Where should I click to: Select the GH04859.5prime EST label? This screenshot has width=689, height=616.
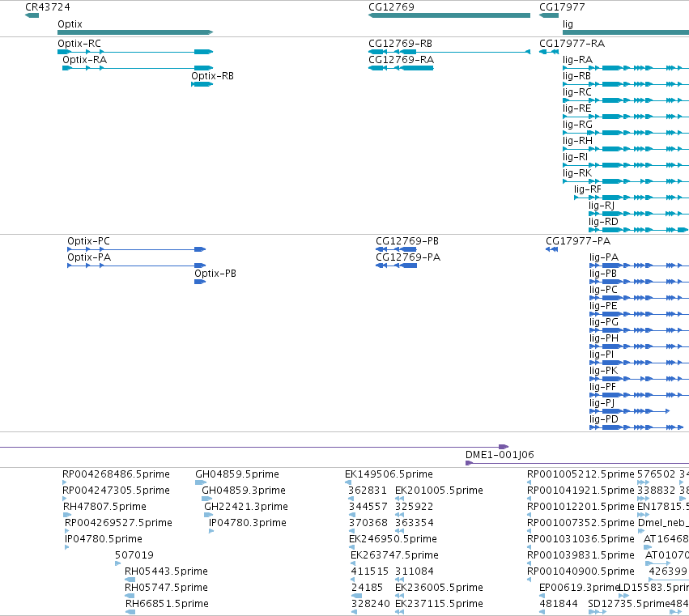(x=237, y=474)
